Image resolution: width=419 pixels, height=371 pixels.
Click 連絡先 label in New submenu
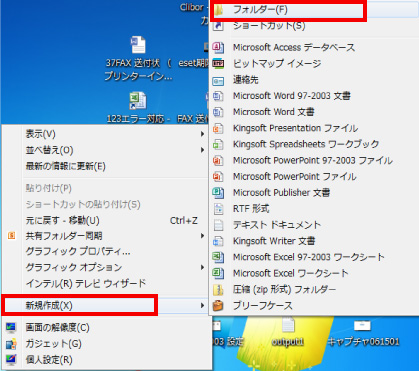tap(246, 80)
